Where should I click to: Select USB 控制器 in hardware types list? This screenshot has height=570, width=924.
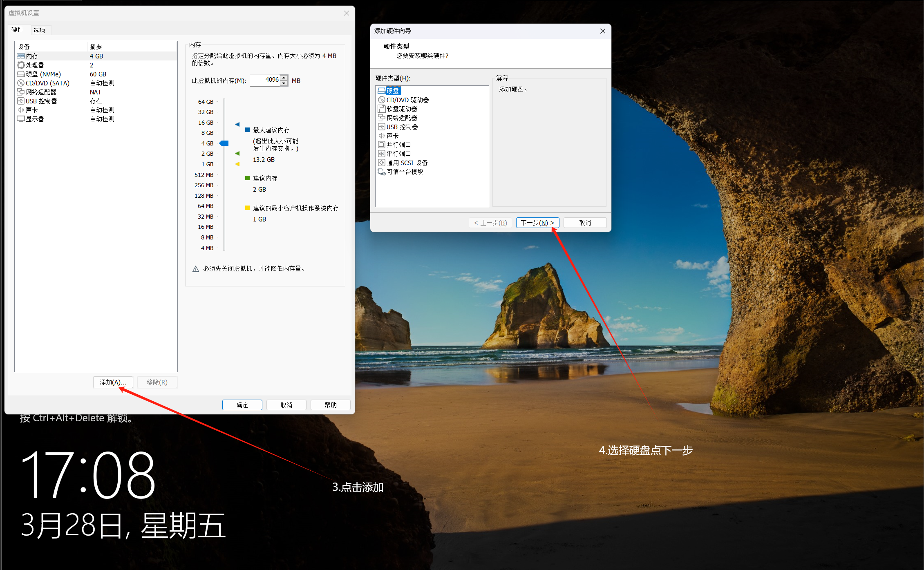[402, 127]
